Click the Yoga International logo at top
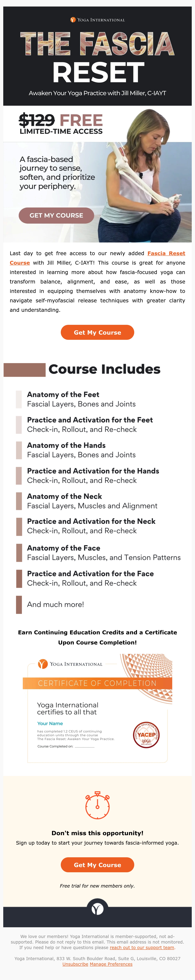Viewport: 195px width, 980px height. pos(97,20)
